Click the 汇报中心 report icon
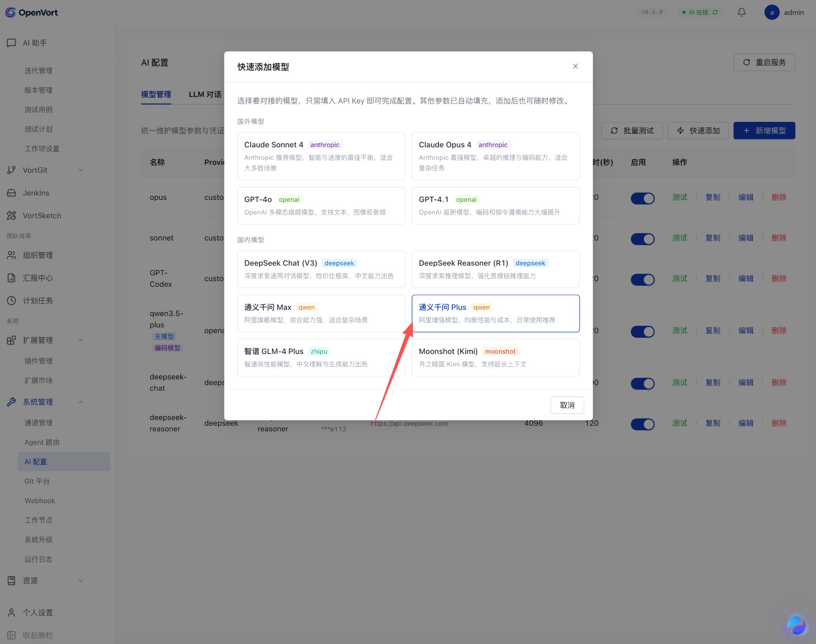 [11, 278]
